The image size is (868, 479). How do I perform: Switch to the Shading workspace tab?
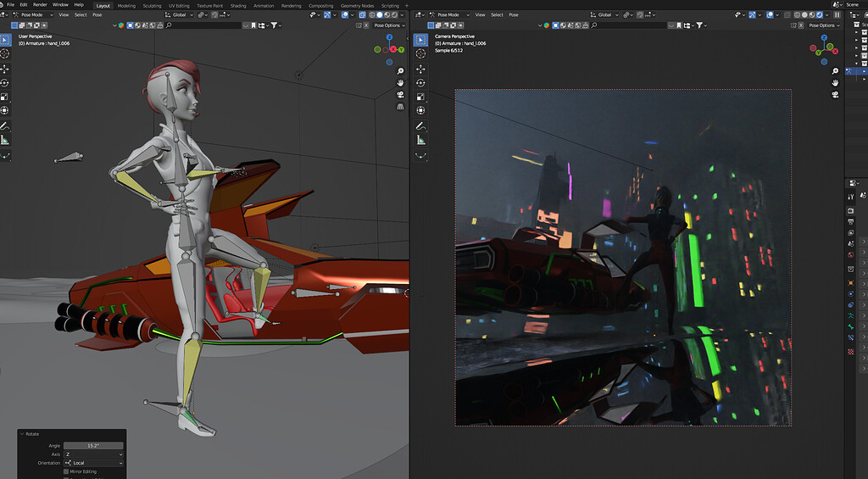[238, 6]
